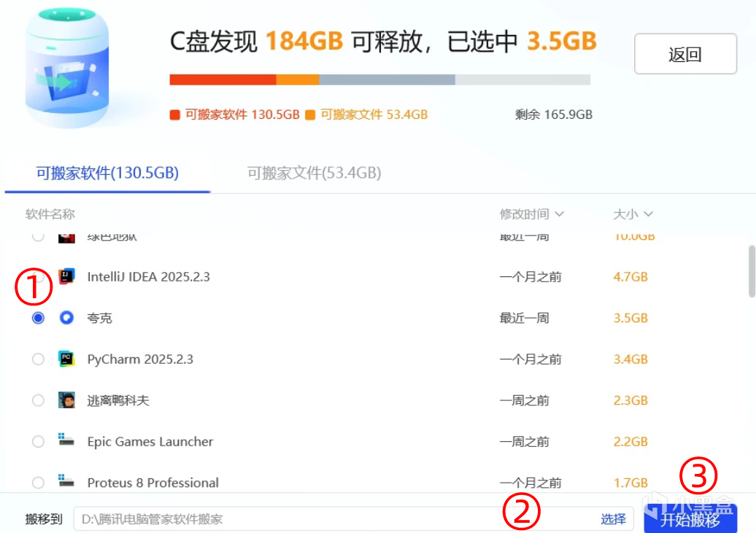Click the 夸克 row name

click(x=99, y=318)
